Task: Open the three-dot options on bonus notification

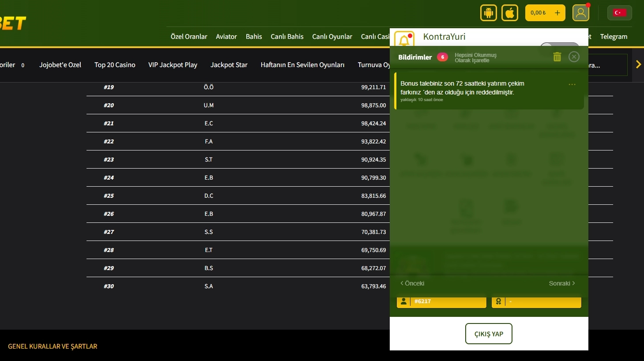Action: (x=572, y=84)
